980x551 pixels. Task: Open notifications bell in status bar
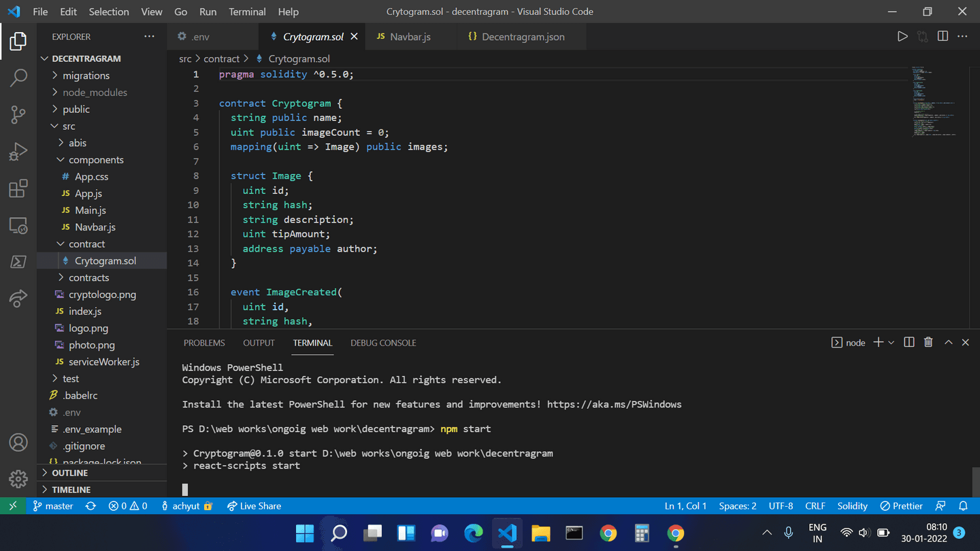(x=963, y=506)
